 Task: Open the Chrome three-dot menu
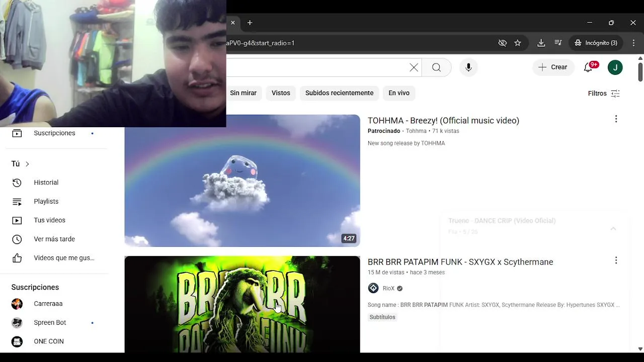point(633,43)
